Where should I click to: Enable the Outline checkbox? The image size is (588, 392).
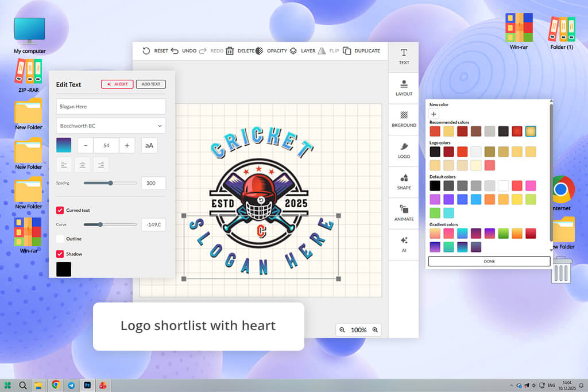click(x=60, y=239)
